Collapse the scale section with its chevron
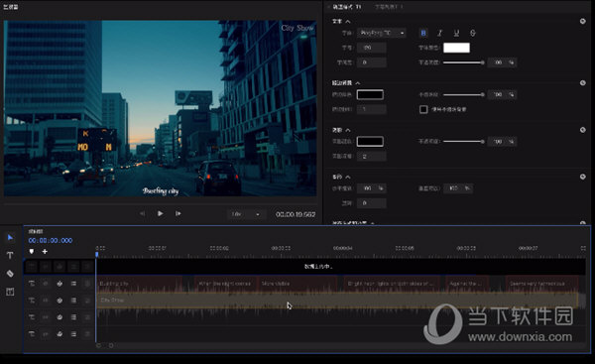595x364 pixels. pos(348,177)
